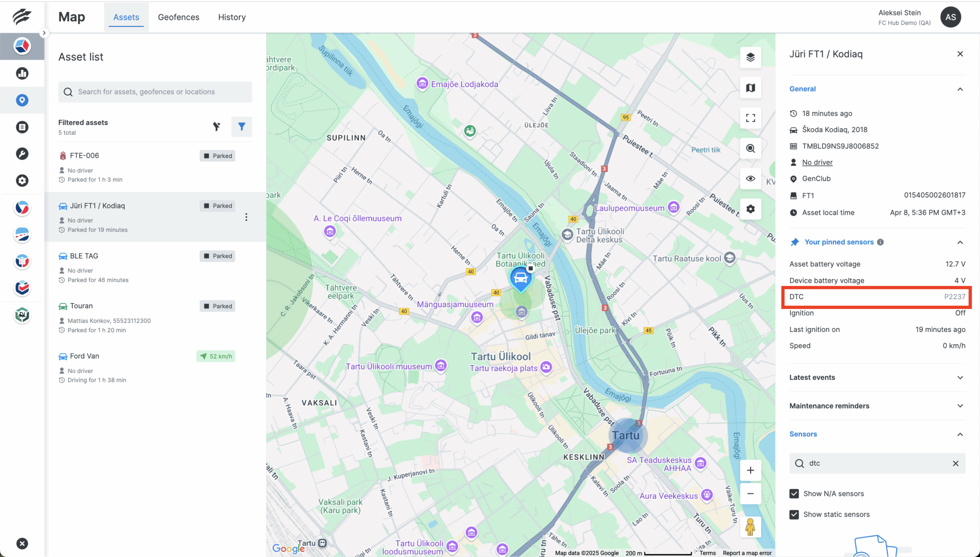This screenshot has height=557, width=980.
Task: Switch map type using the map icon
Action: tap(750, 88)
